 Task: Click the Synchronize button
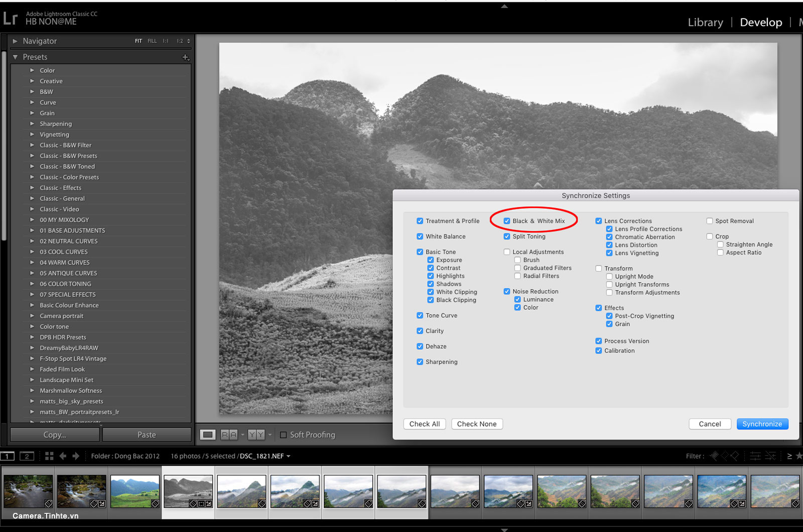point(762,424)
